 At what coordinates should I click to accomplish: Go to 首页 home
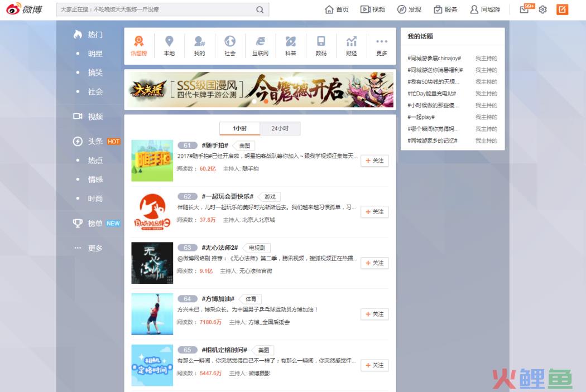(x=337, y=9)
